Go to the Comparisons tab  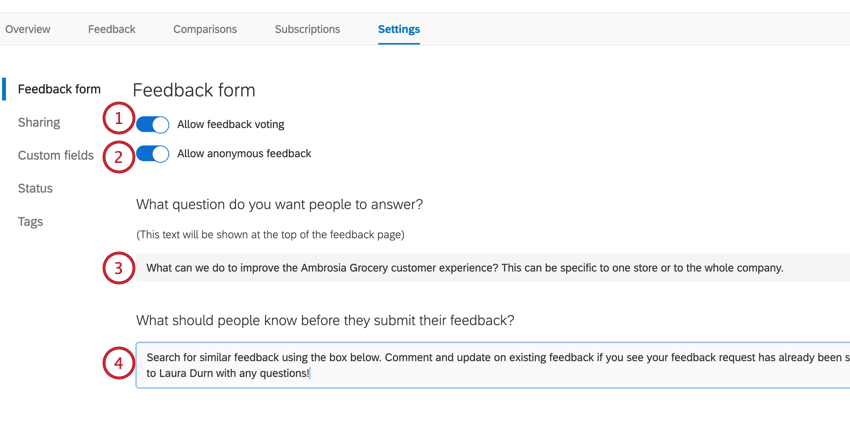(205, 29)
